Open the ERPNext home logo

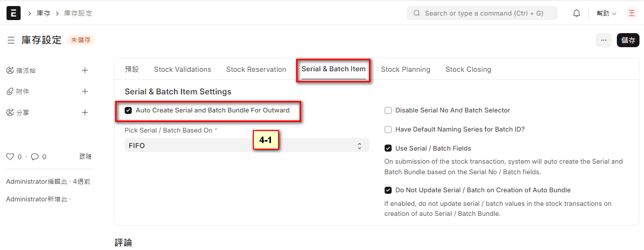click(14, 13)
